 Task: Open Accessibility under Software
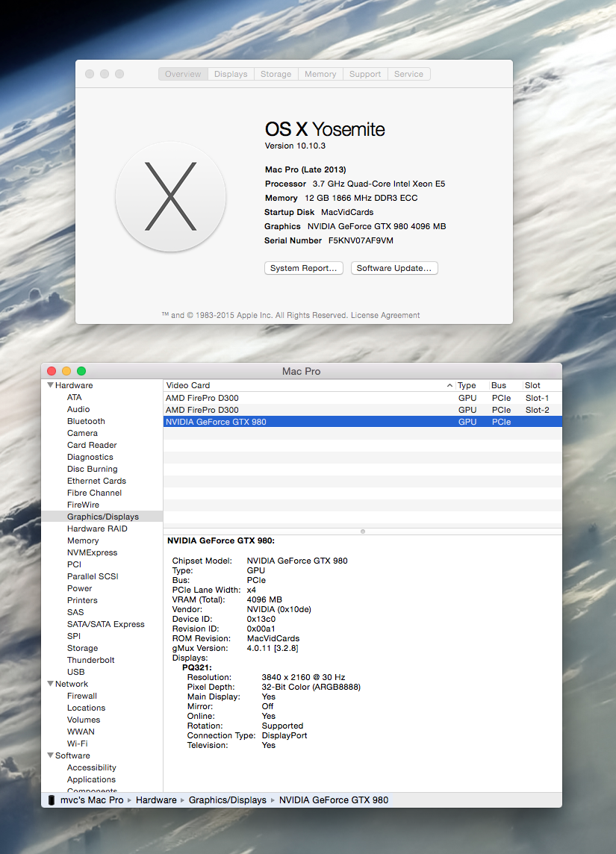92,768
